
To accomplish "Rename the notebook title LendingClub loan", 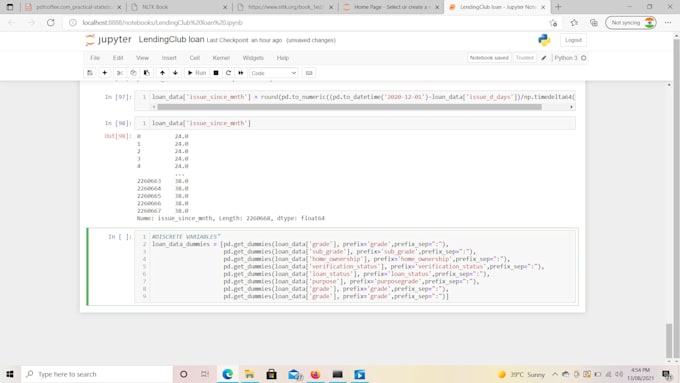I will tap(171, 39).
